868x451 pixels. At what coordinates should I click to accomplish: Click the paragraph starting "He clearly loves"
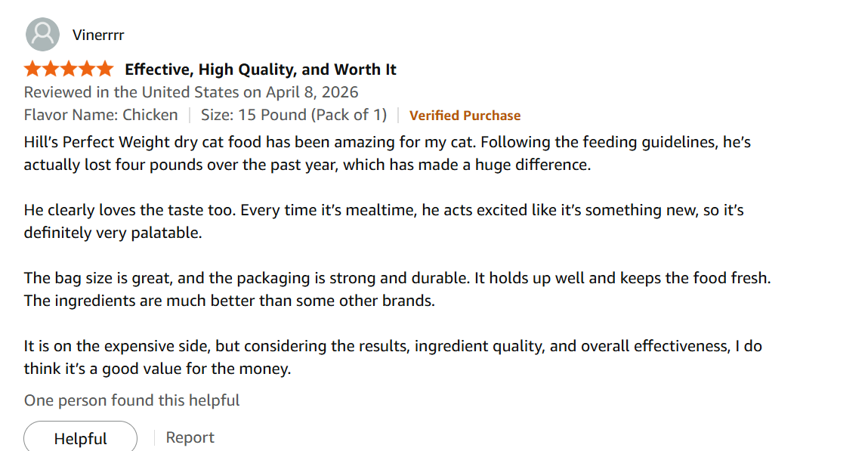tap(384, 221)
